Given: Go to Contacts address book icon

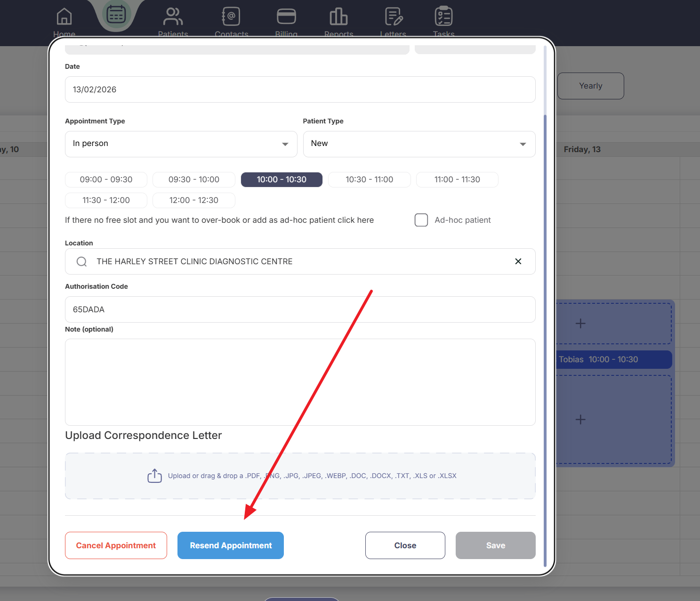Looking at the screenshot, I should tap(231, 17).
